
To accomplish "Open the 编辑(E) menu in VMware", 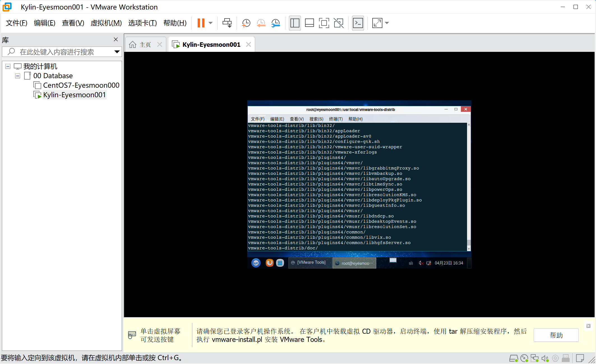I will [45, 23].
